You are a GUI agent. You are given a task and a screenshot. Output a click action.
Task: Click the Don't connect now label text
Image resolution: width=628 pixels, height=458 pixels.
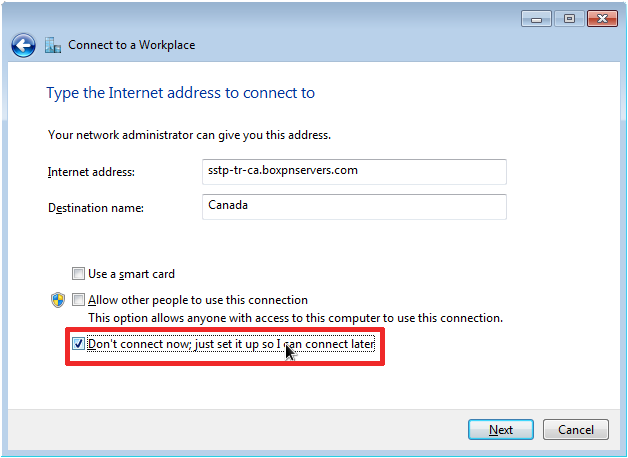pos(231,344)
